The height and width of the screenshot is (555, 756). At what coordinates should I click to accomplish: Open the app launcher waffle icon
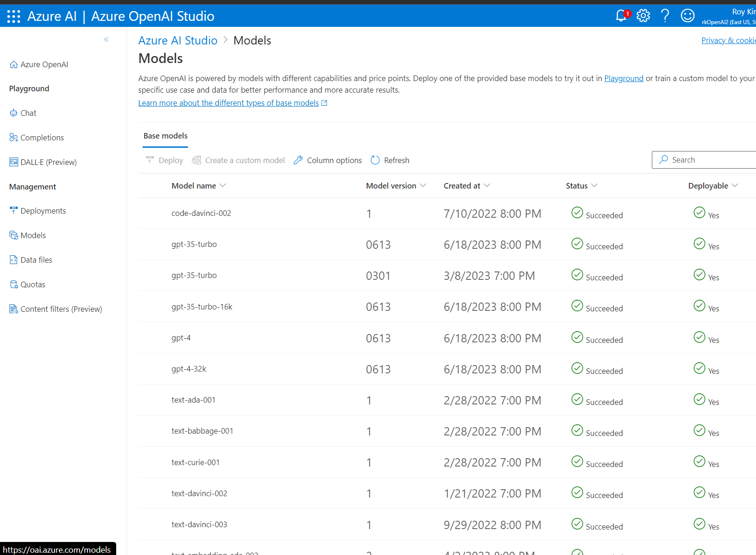pos(14,16)
